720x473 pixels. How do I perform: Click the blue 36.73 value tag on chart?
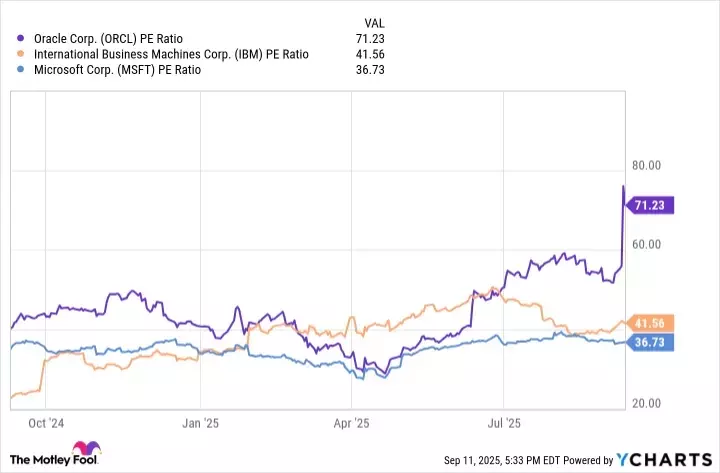[651, 342]
